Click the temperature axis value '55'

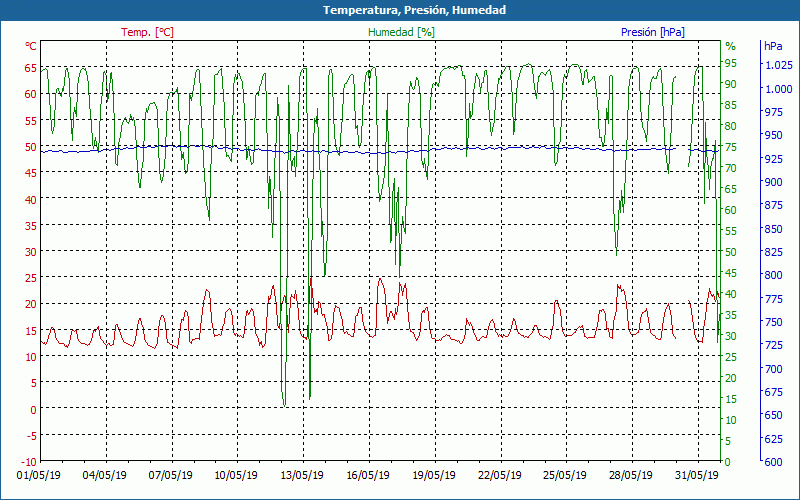pos(31,120)
